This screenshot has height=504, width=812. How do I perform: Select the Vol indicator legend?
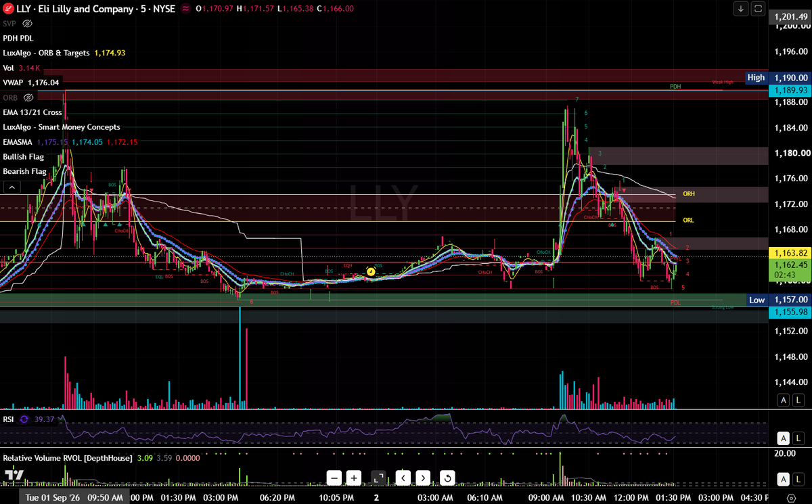(9, 68)
